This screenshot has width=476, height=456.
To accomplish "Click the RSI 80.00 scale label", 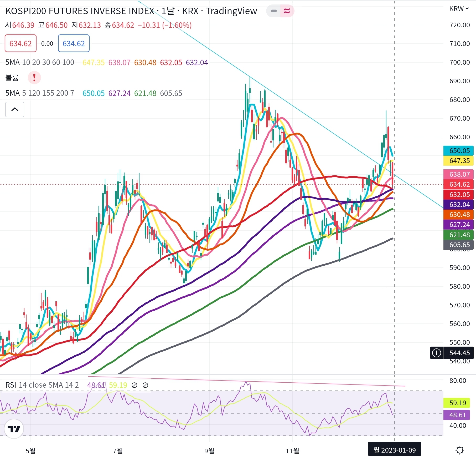I will [x=458, y=381].
